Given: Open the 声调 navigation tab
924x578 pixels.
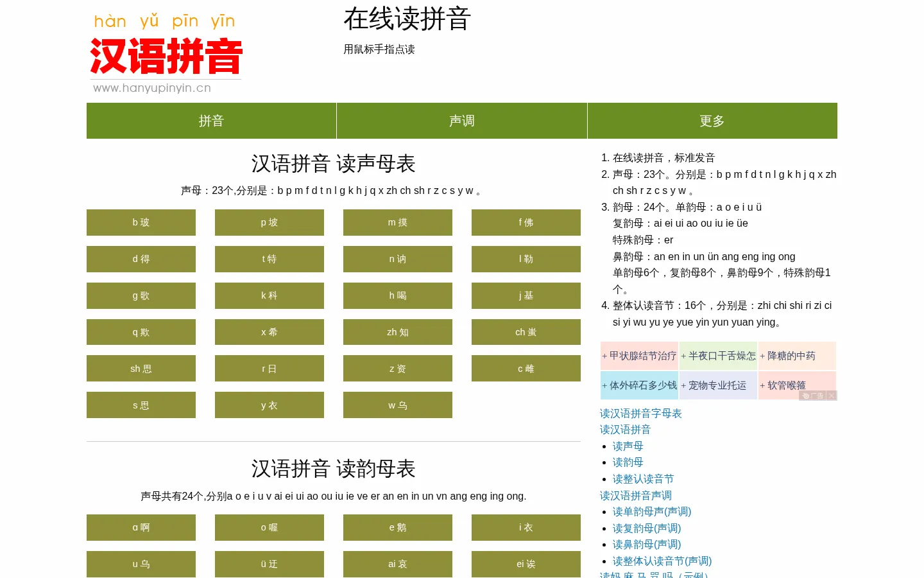Looking at the screenshot, I should pyautogui.click(x=462, y=121).
